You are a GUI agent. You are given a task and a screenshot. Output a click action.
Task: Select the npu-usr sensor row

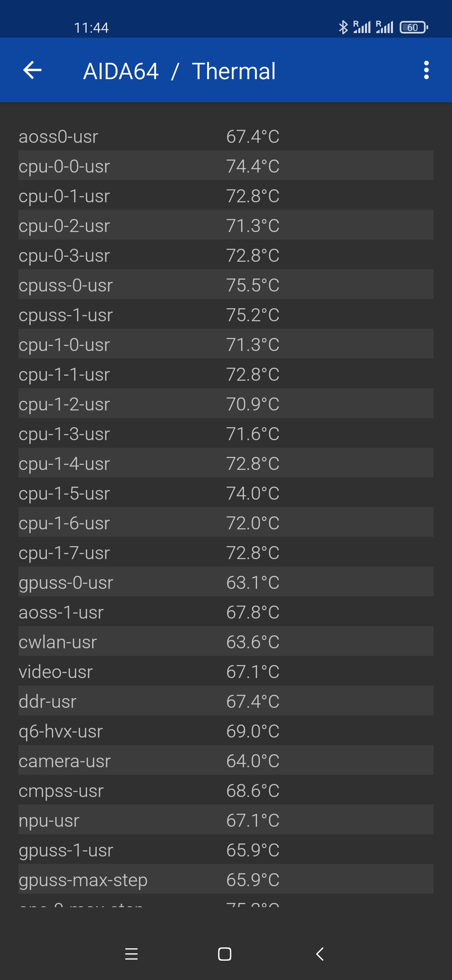click(226, 820)
